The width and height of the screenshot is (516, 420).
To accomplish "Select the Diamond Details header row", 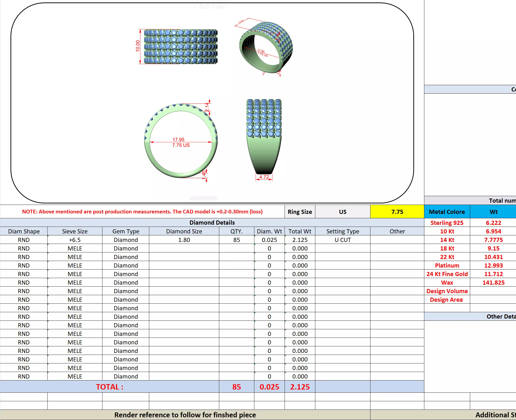I will coord(212,222).
